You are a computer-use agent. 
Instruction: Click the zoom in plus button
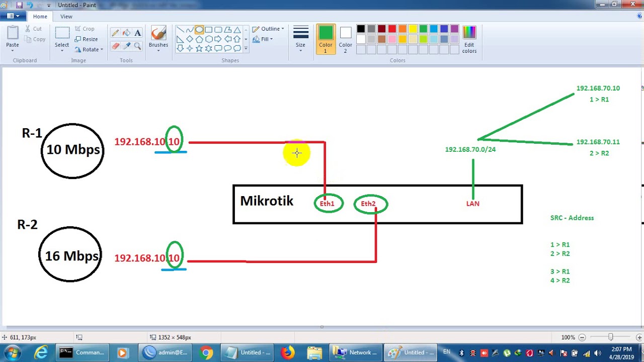639,337
